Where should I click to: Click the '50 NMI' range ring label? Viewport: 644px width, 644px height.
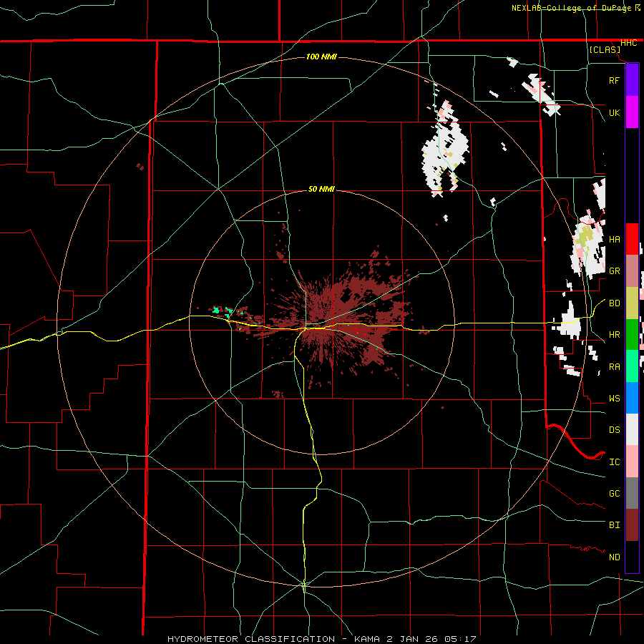321,190
